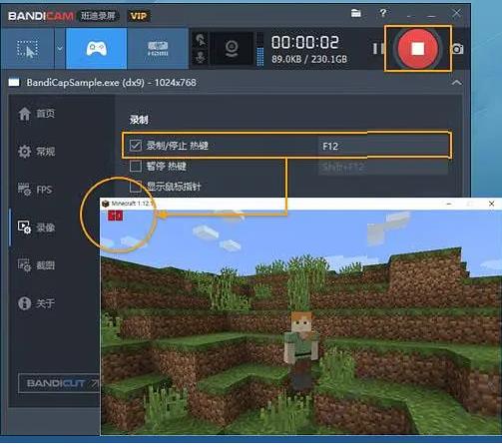Viewport: 502px width, 448px height.
Task: Open the 录像 video settings tab
Action: coord(37,227)
